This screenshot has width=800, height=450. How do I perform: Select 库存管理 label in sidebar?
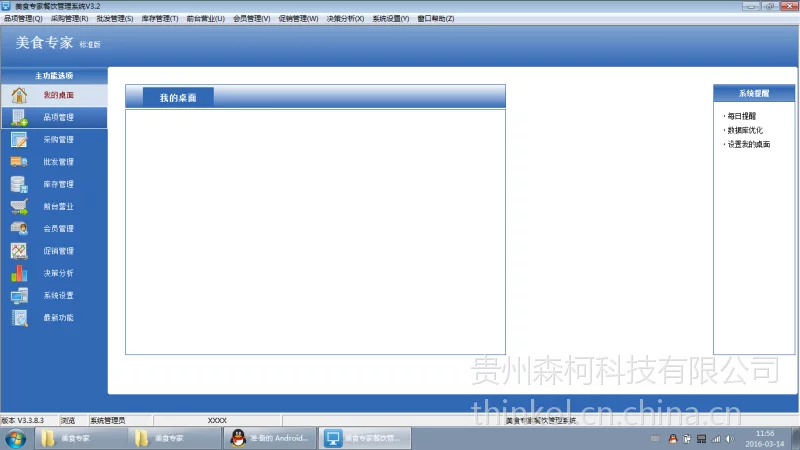[x=58, y=184]
